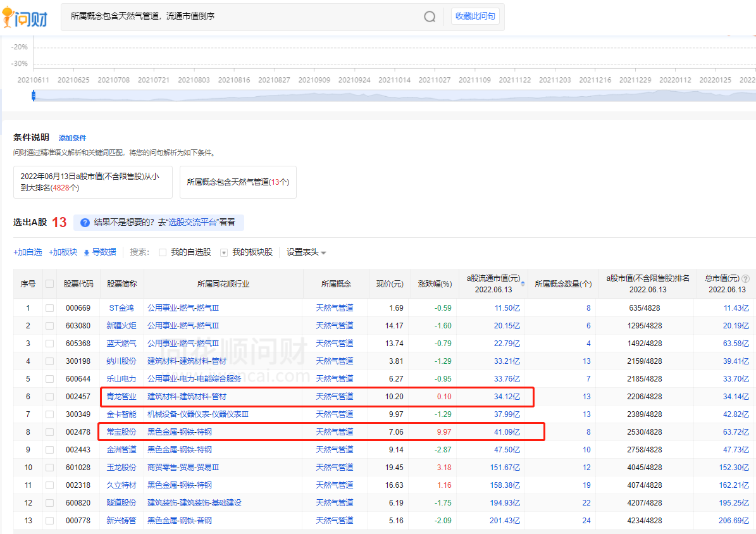
Task: Click the 所属概念数量(个) column header
Action: 563,283
